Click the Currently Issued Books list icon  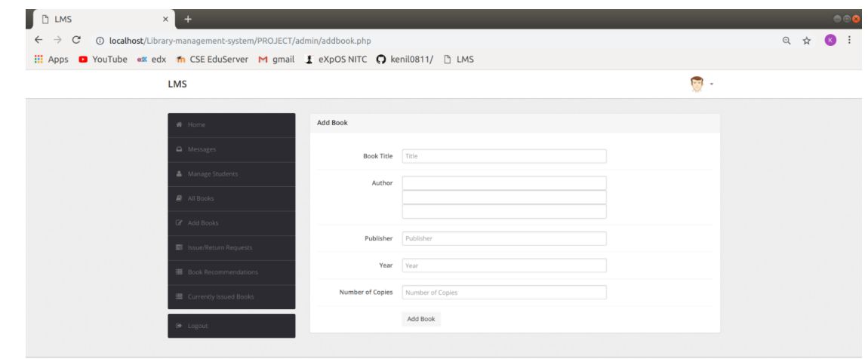tap(180, 296)
